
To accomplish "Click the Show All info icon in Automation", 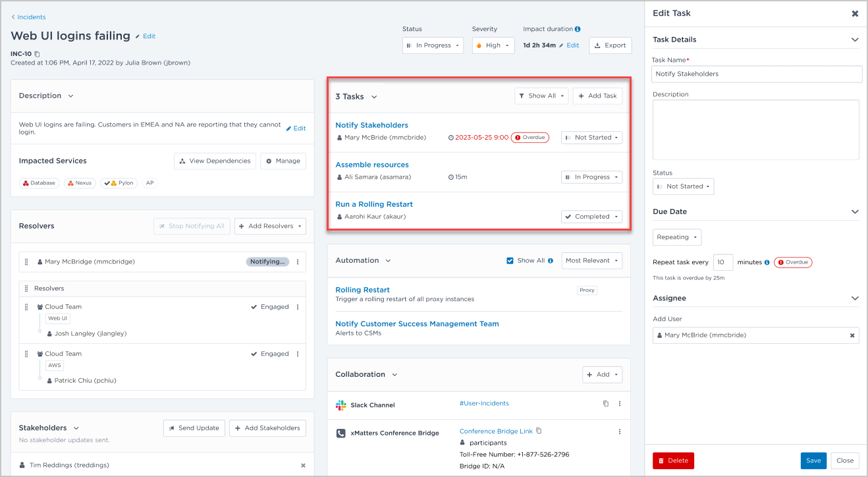I will (x=551, y=261).
